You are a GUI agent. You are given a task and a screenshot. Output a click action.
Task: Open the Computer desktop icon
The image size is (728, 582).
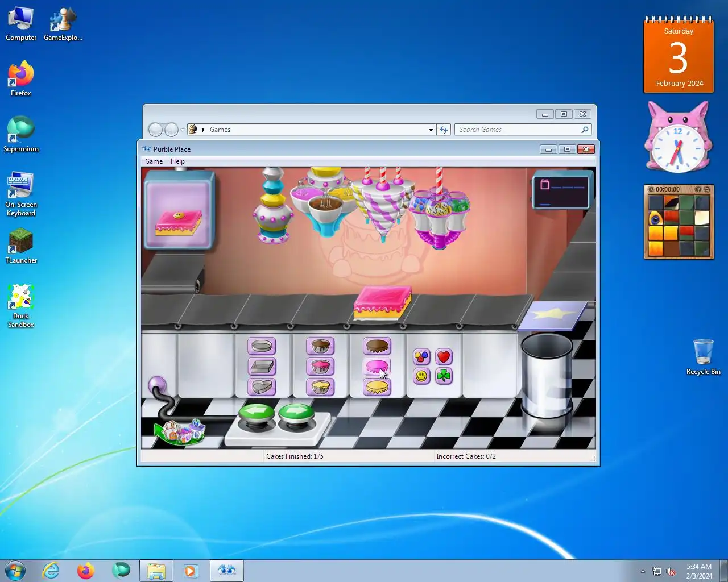click(x=21, y=23)
